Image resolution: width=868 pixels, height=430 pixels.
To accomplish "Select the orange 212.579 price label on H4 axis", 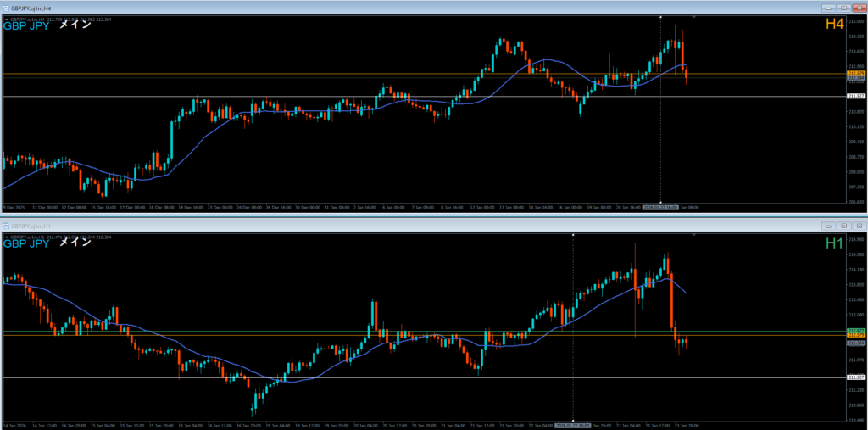I will click(856, 74).
